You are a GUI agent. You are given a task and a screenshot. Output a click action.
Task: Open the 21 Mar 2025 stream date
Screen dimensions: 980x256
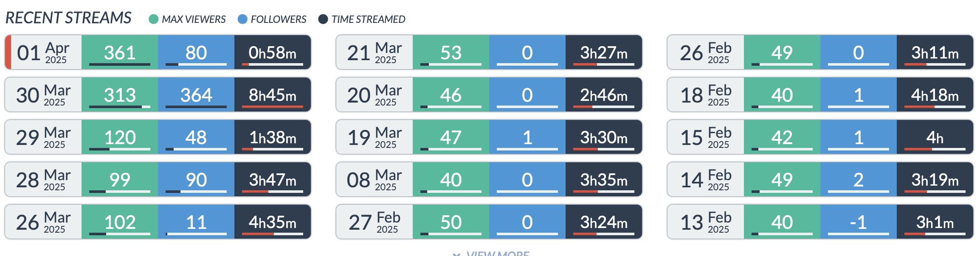pyautogui.click(x=375, y=52)
